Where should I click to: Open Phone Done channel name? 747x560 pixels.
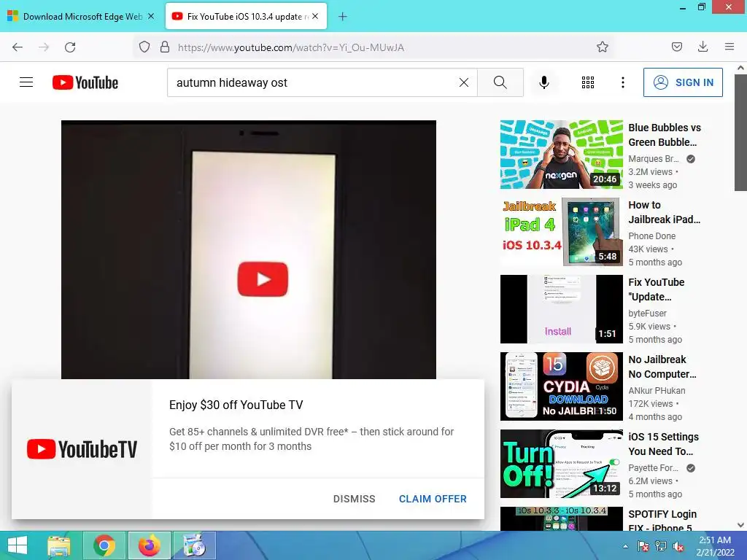pos(651,236)
